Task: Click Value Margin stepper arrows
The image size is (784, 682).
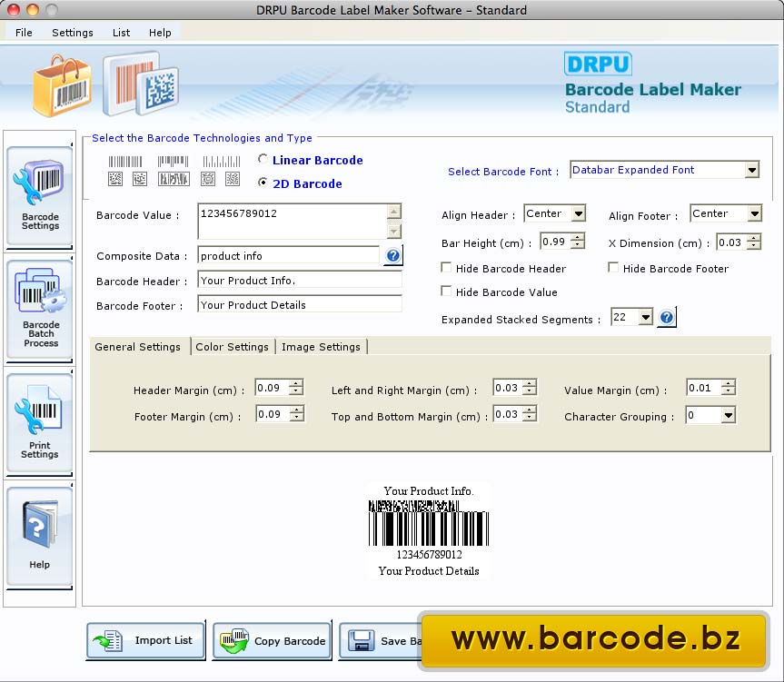Action: [x=729, y=387]
